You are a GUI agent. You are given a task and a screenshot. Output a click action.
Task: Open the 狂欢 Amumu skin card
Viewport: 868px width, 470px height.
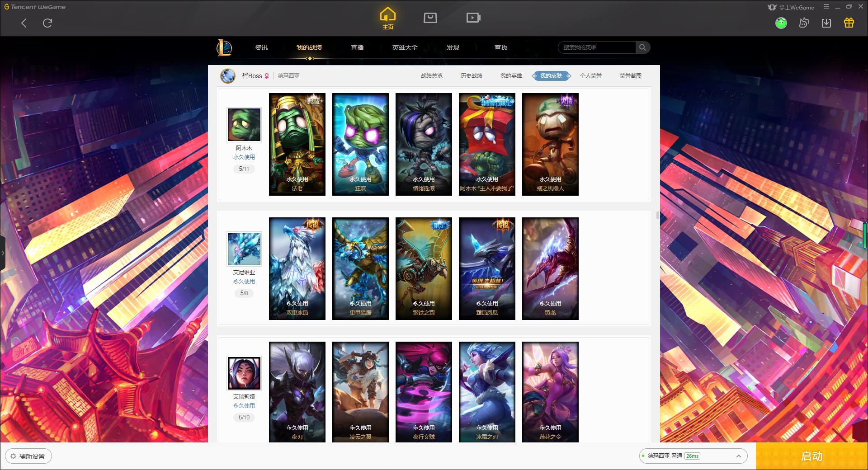(x=360, y=144)
